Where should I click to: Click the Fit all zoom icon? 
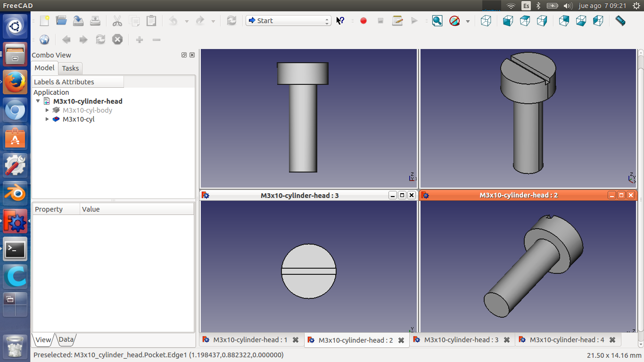[x=437, y=21]
